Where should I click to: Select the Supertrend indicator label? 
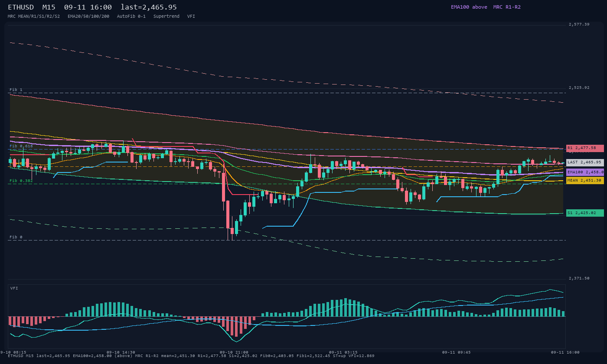166,16
